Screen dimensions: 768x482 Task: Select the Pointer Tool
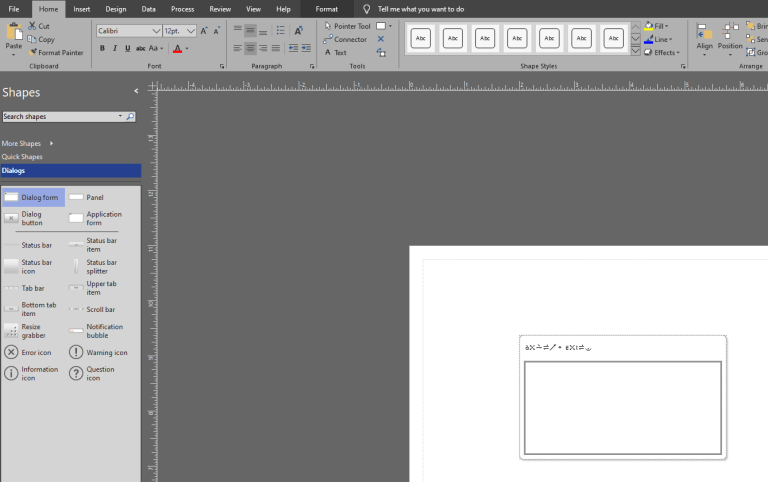(347, 26)
